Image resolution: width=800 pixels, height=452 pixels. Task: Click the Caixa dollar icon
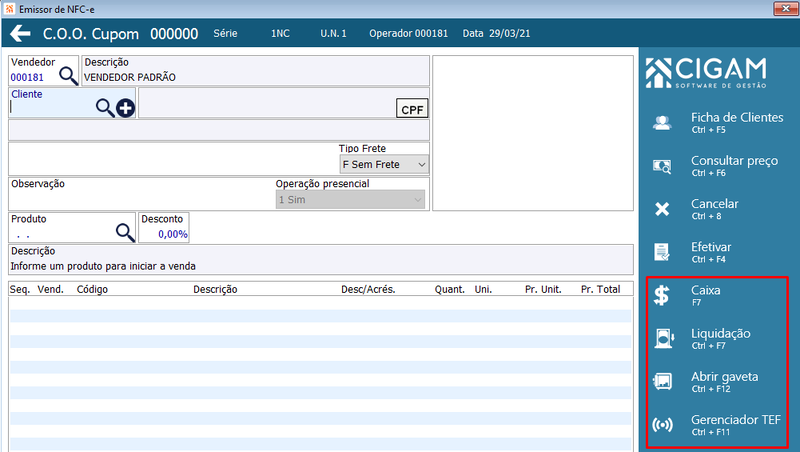[662, 295]
